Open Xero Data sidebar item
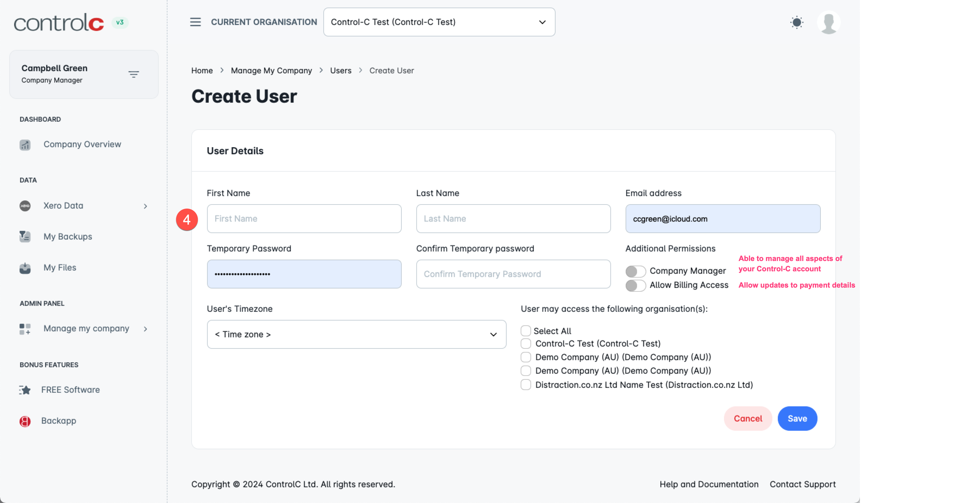Screen dimensions: 980x503 [63, 206]
